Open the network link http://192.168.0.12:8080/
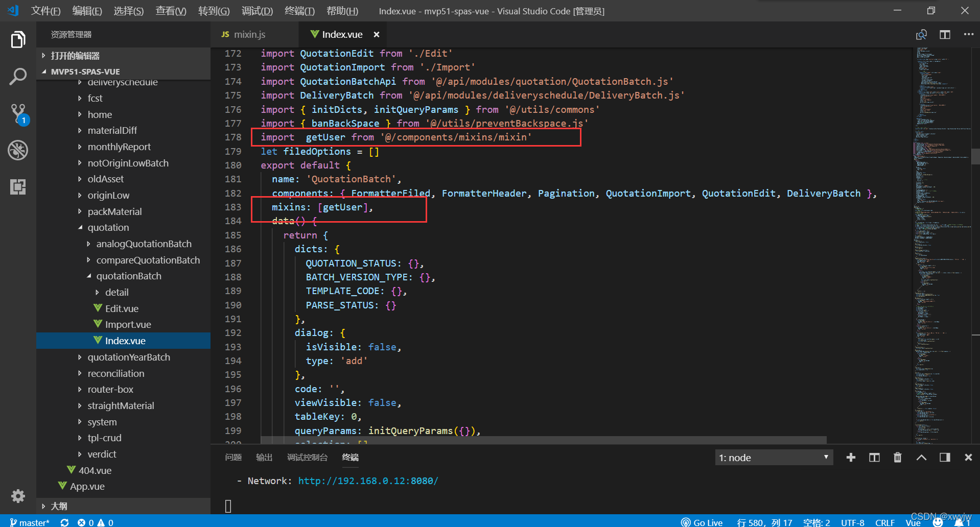980x527 pixels. [368, 481]
